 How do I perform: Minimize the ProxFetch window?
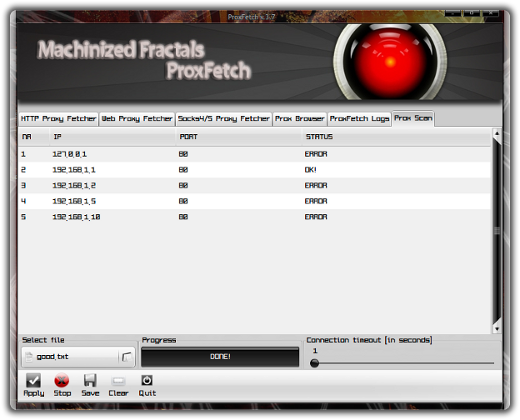point(453,13)
